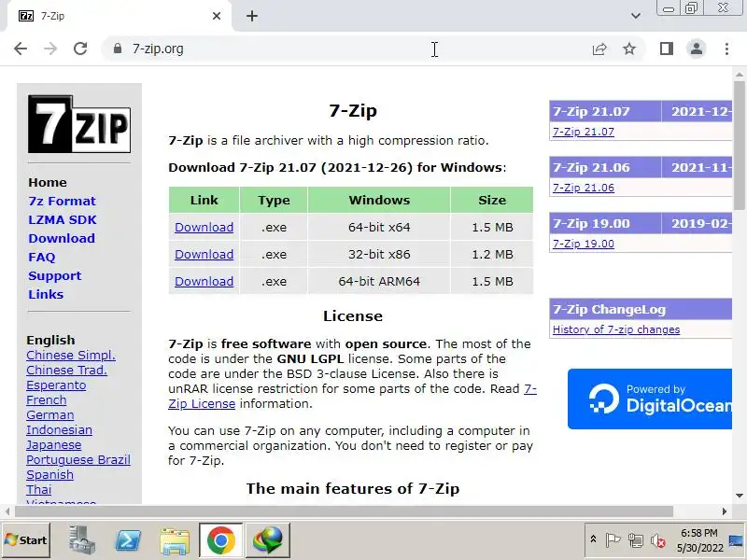The width and height of the screenshot is (747, 560).
Task: Click the vertical scrollbar down arrow
Action: 740,497
